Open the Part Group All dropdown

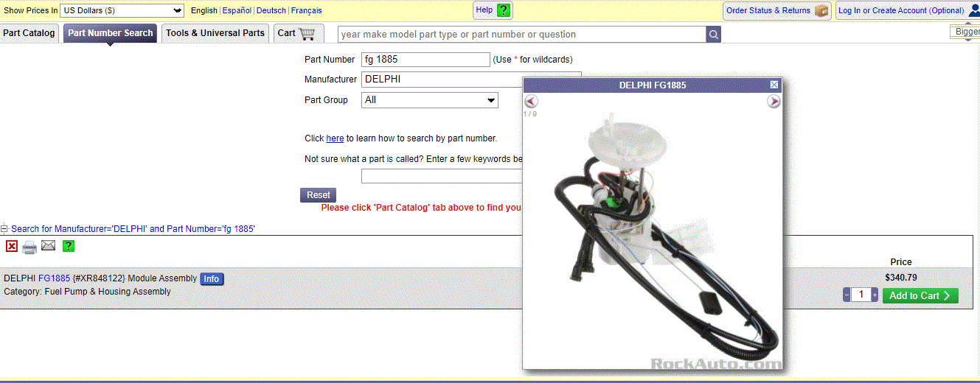coord(430,100)
